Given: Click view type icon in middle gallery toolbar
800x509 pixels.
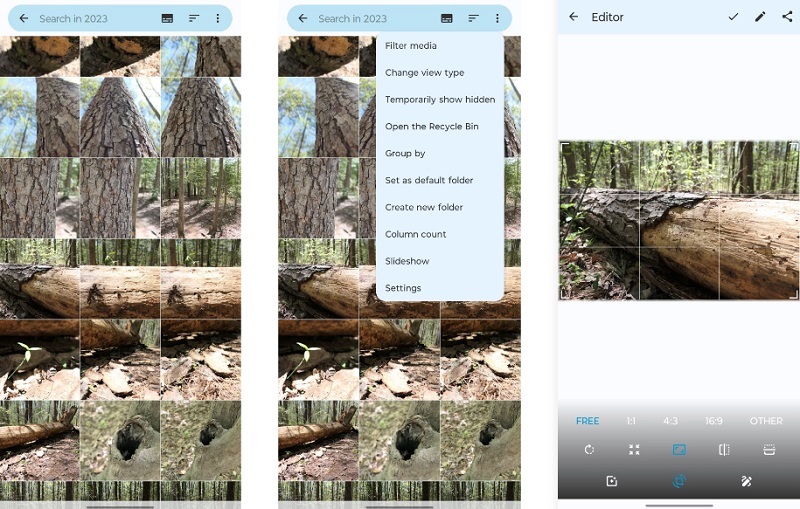Looking at the screenshot, I should [x=446, y=18].
